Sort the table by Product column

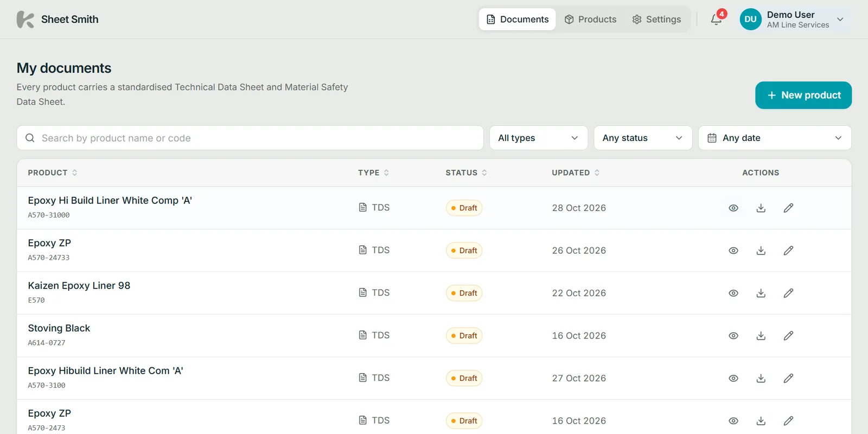[53, 173]
